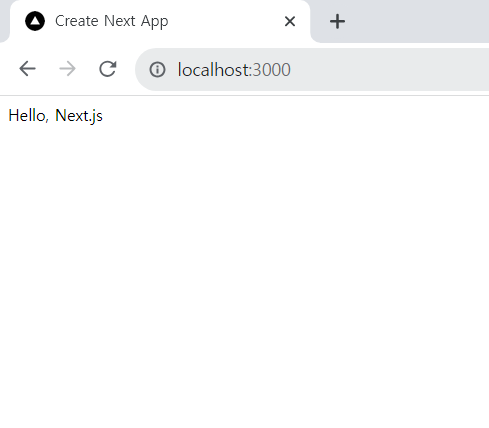Viewport: 489px width, 428px height.
Task: View site information icon
Action: (x=157, y=69)
